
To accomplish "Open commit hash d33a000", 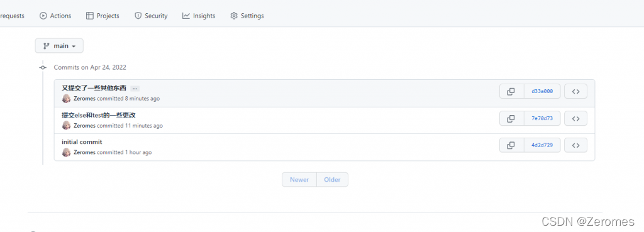I will (542, 92).
